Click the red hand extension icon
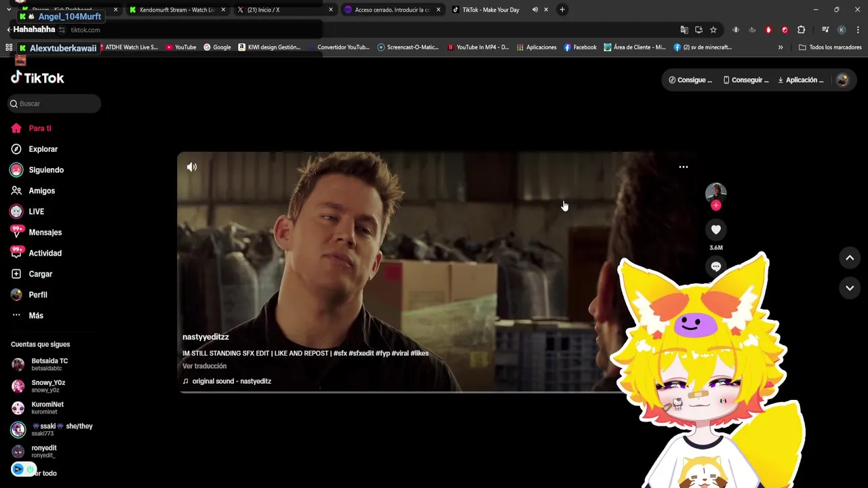The width and height of the screenshot is (868, 488). (768, 30)
